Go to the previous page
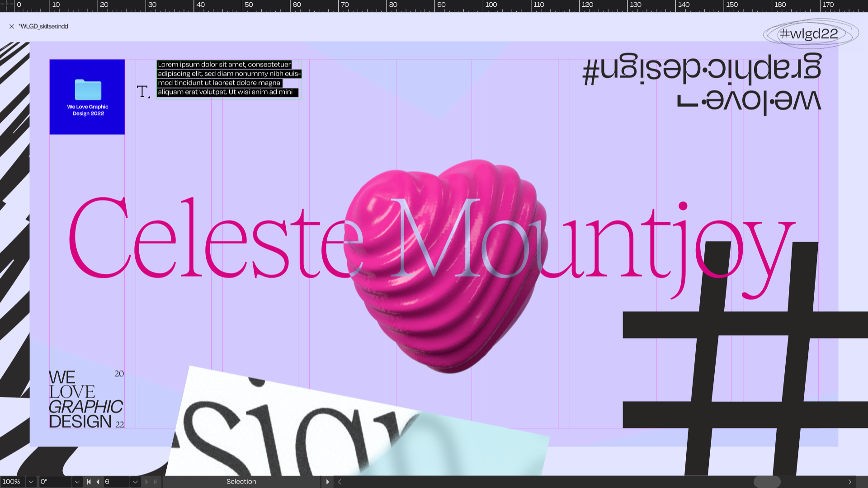This screenshot has height=488, width=868. [98, 482]
